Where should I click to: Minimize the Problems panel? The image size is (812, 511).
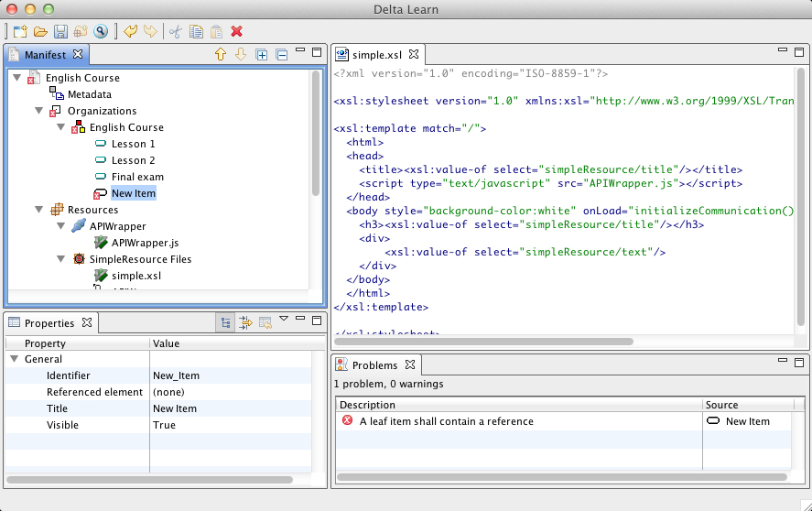(x=783, y=360)
